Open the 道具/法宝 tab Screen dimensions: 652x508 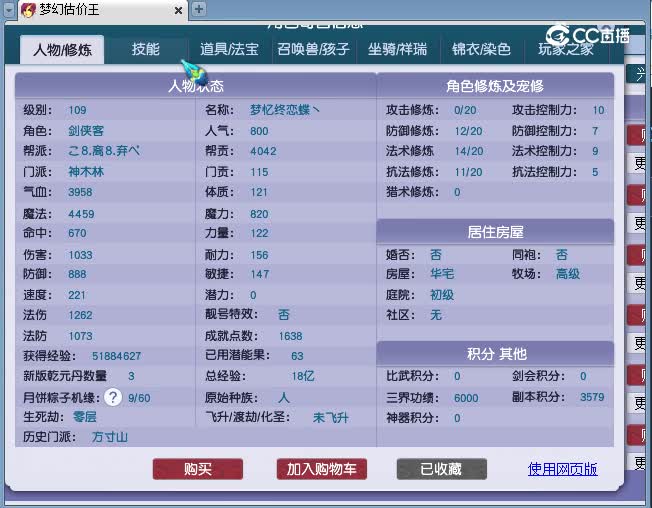[230, 49]
